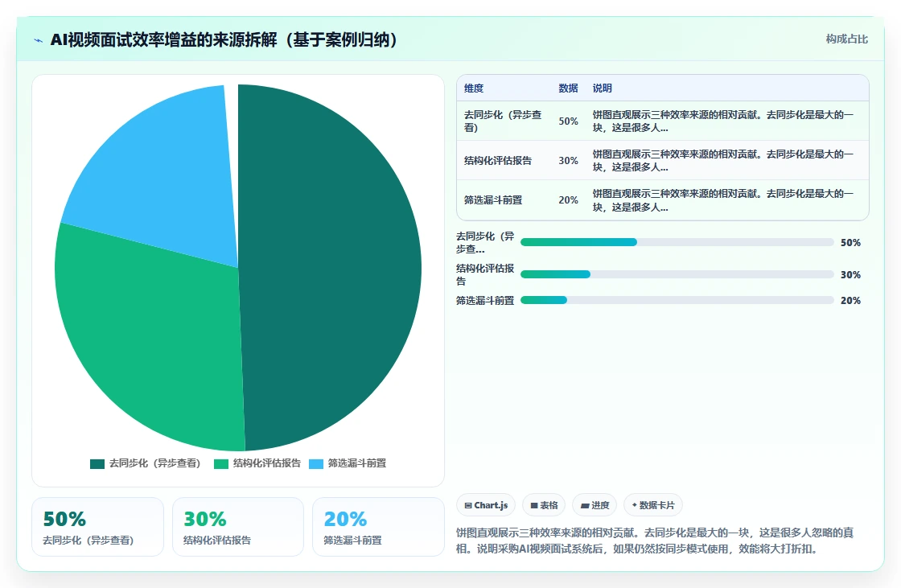This screenshot has height=588, width=901.
Task: Click the 结构化评估报告 progress row label
Action: coord(486,275)
